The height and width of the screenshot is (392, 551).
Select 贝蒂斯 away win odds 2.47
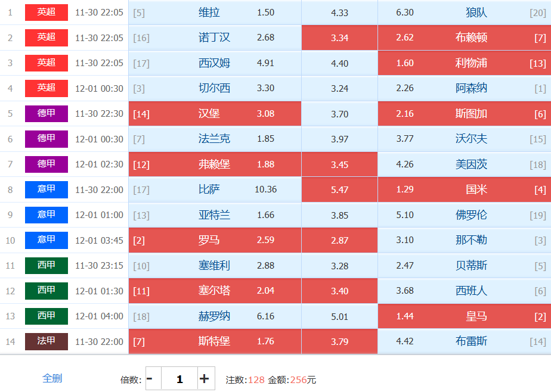[x=464, y=266]
